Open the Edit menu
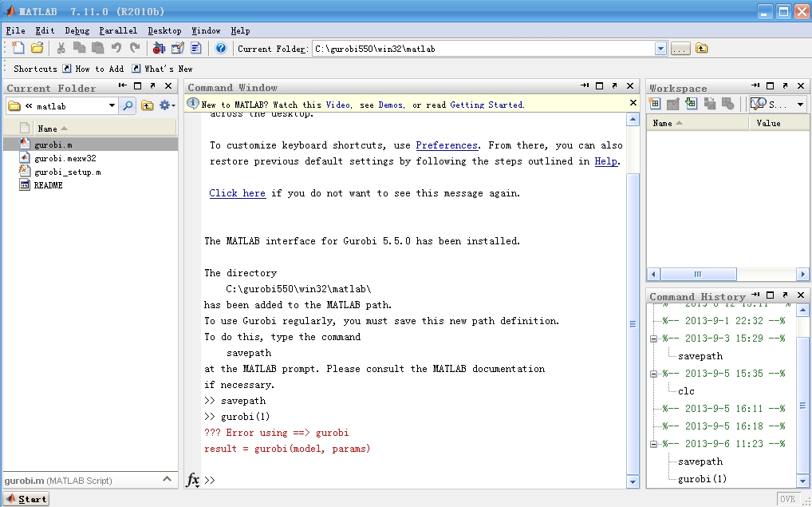812x507 pixels. 45,30
